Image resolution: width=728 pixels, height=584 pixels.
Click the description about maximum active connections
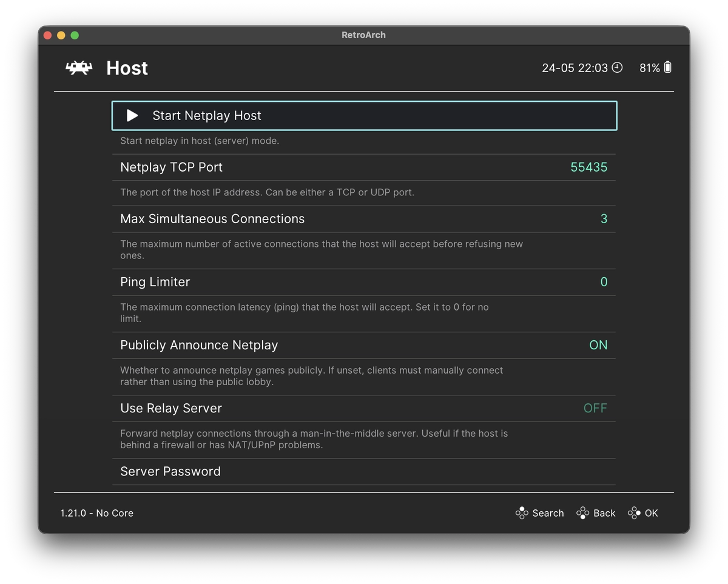tap(322, 250)
